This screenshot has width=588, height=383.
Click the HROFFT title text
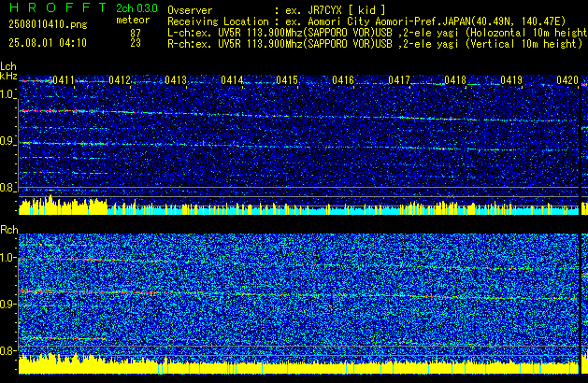[x=58, y=7]
